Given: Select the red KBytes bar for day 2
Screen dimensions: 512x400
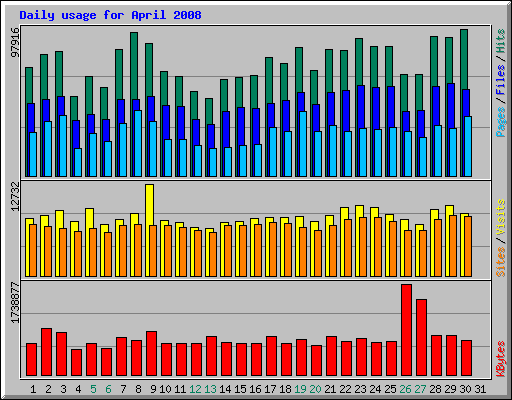Looking at the screenshot, I should (x=47, y=352).
